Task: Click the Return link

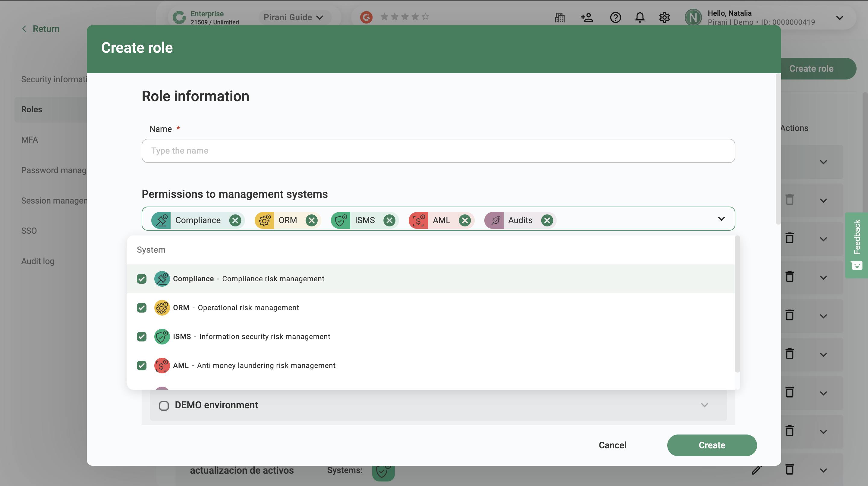Action: [40, 29]
